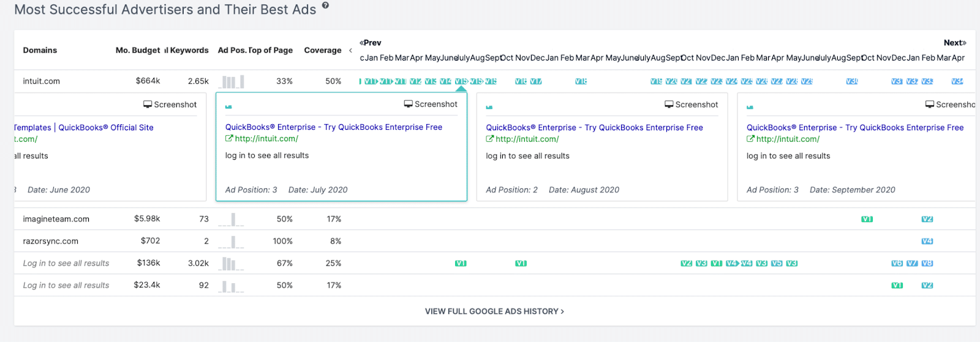Sort by Domains column header
Viewport: 980px width, 342px height.
tap(40, 50)
